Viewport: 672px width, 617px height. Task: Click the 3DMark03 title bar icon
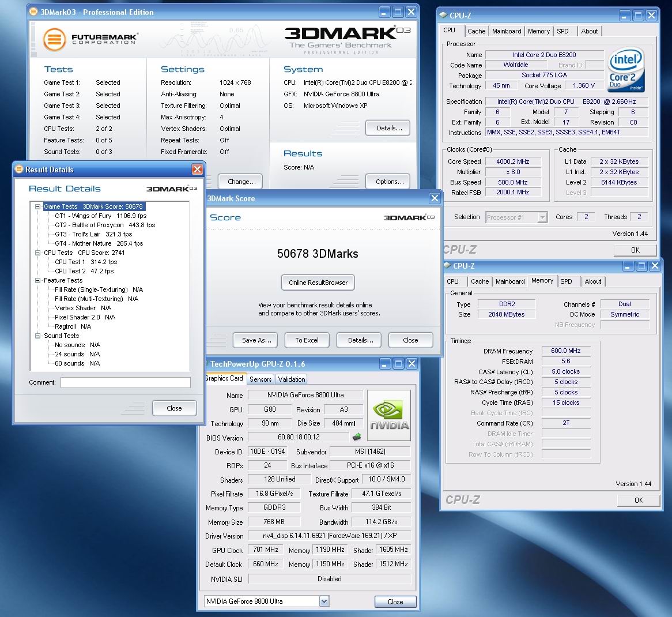click(x=33, y=12)
